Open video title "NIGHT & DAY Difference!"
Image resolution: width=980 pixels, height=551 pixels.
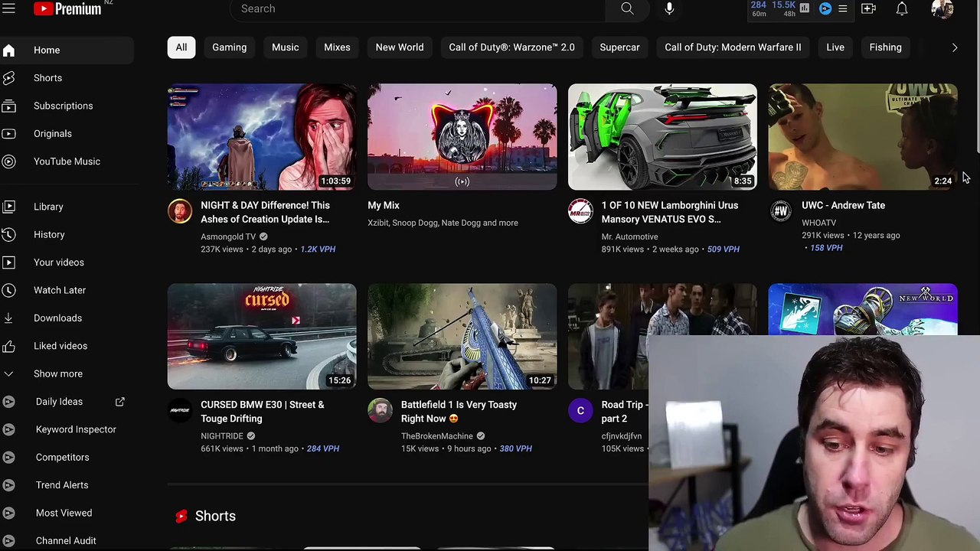(265, 212)
